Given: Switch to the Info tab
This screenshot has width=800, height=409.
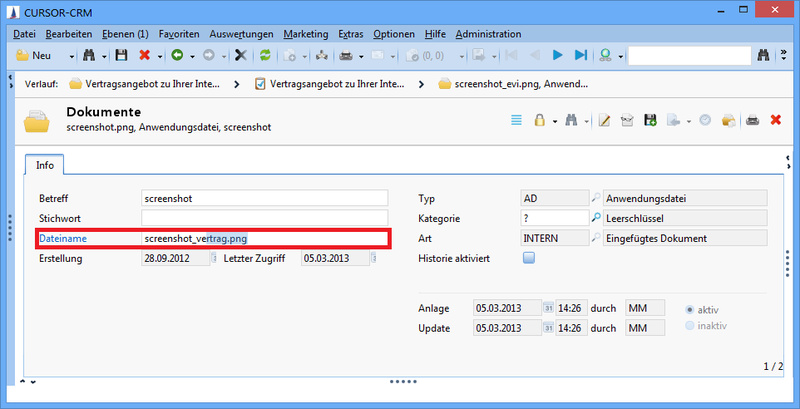Looking at the screenshot, I should pyautogui.click(x=45, y=165).
